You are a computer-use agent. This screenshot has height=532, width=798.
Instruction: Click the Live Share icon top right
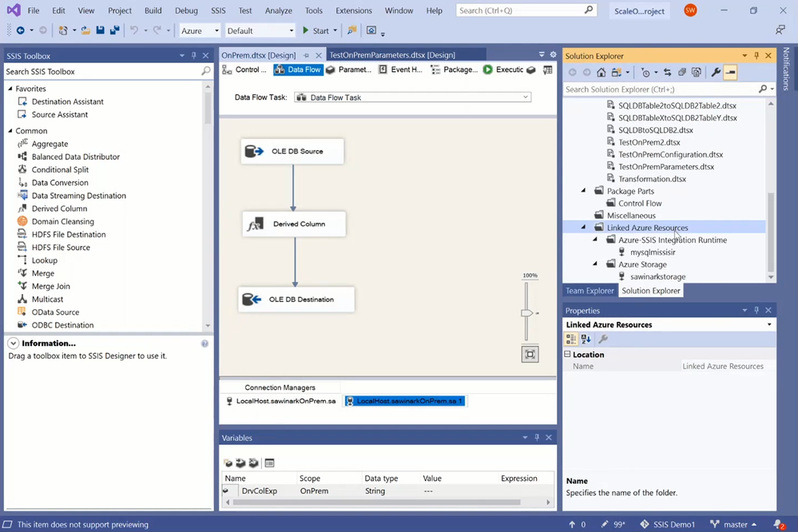[x=780, y=30]
